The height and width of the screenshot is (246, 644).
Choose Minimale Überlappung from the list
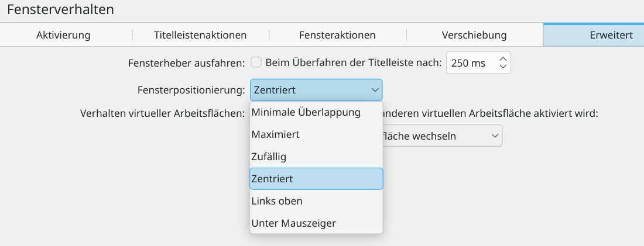[x=306, y=112]
